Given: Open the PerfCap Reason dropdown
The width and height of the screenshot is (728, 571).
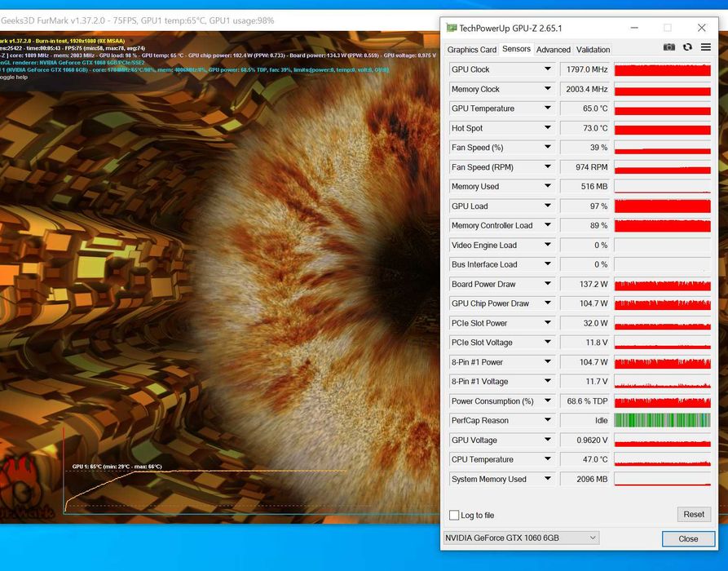Looking at the screenshot, I should pyautogui.click(x=548, y=420).
